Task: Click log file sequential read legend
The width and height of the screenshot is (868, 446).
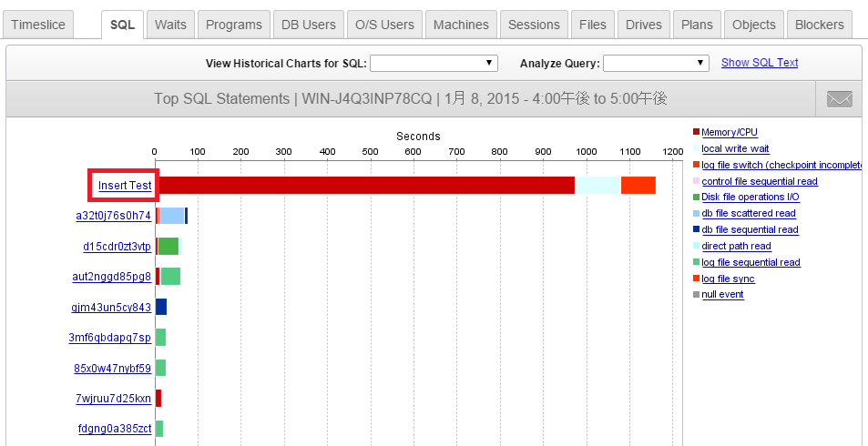Action: point(751,262)
